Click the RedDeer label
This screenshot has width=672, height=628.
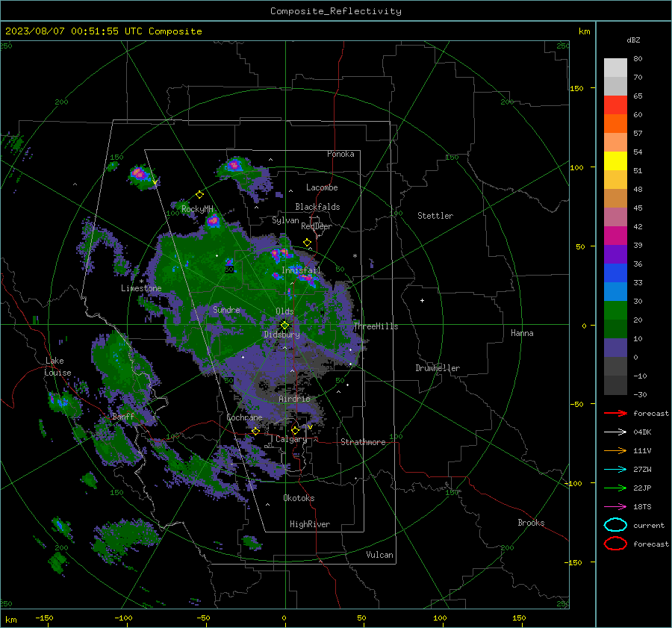pos(317,226)
